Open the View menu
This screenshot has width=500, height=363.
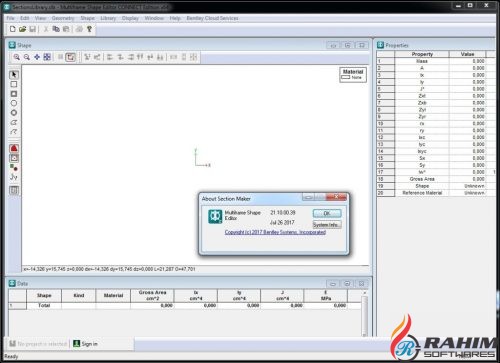[x=40, y=18]
